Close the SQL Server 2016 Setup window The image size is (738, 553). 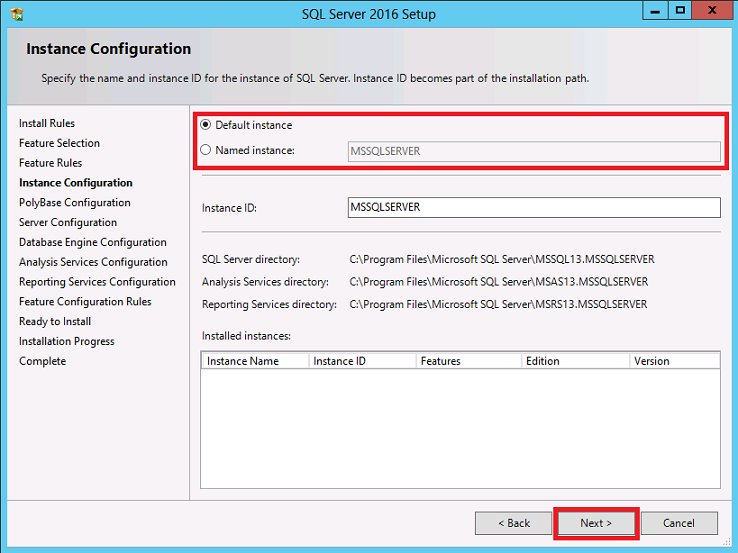(x=710, y=11)
